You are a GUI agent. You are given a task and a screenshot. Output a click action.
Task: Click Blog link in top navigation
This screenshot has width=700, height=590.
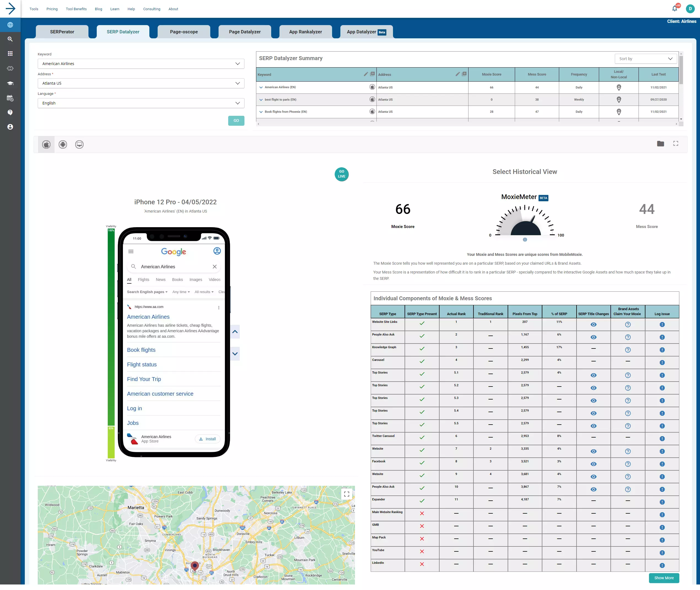coord(99,9)
